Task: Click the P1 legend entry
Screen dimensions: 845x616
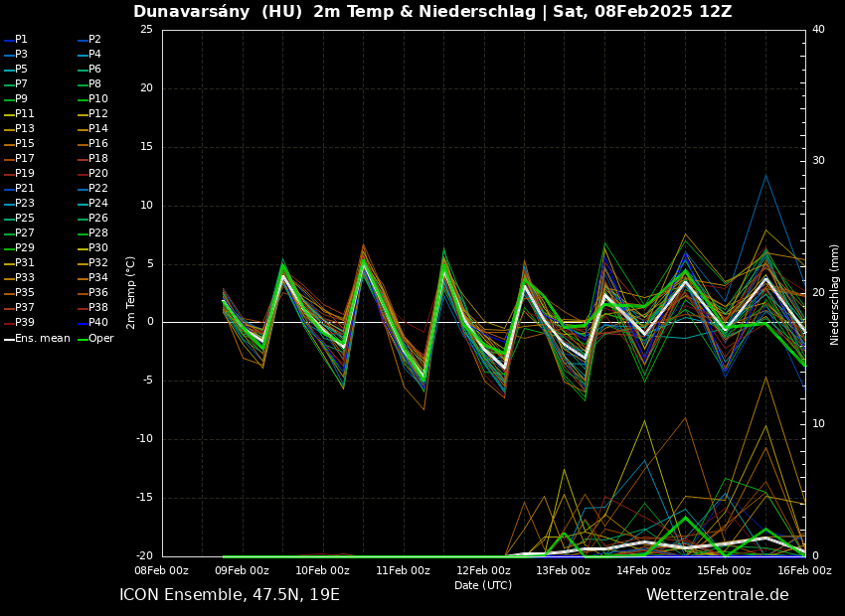Action: pos(21,40)
